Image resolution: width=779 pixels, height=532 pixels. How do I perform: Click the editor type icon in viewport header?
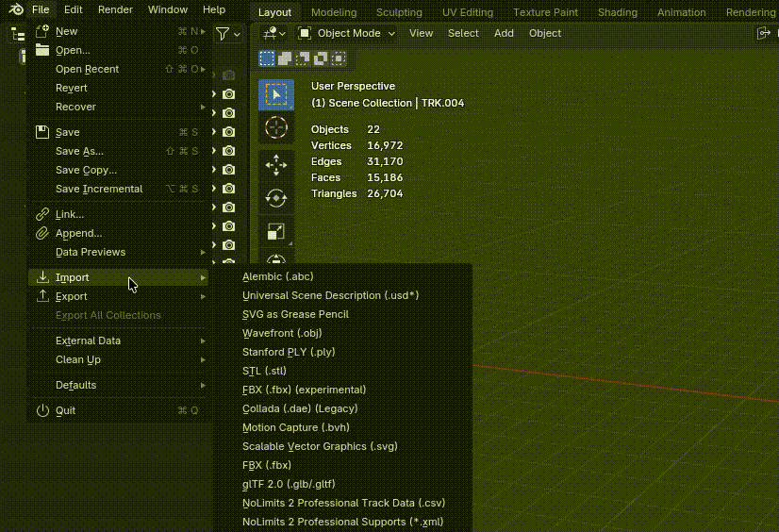[271, 33]
